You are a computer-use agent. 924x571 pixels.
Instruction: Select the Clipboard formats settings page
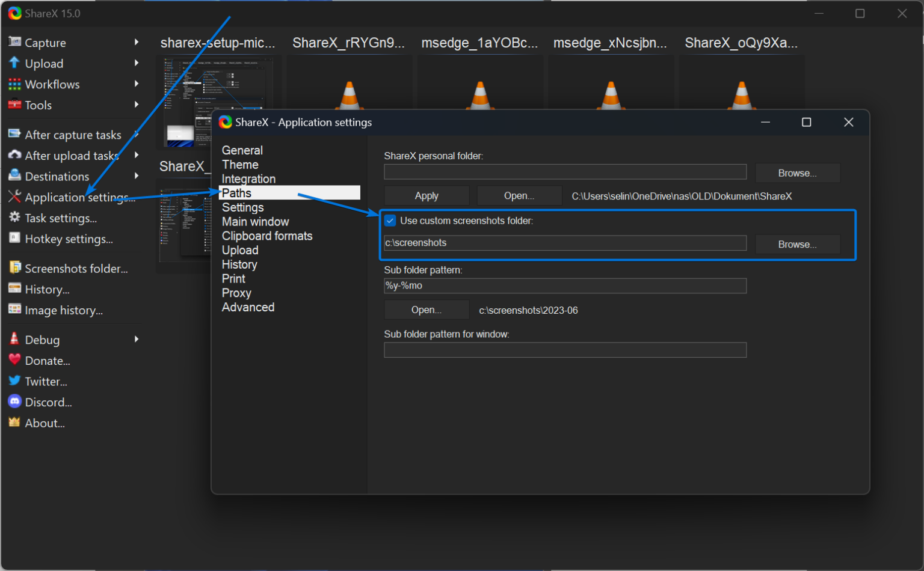click(x=266, y=236)
